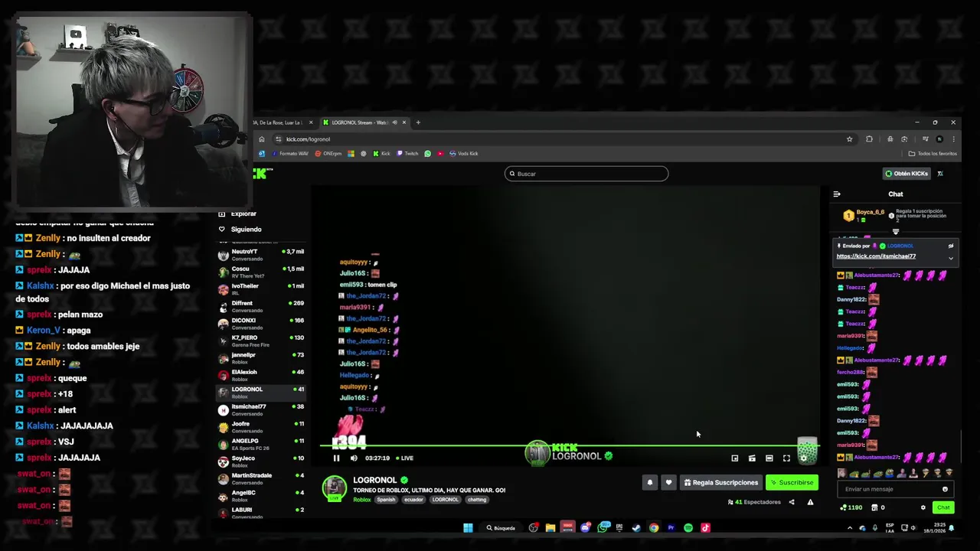Open the ONErpm bookmark
980x551 pixels.
point(328,154)
